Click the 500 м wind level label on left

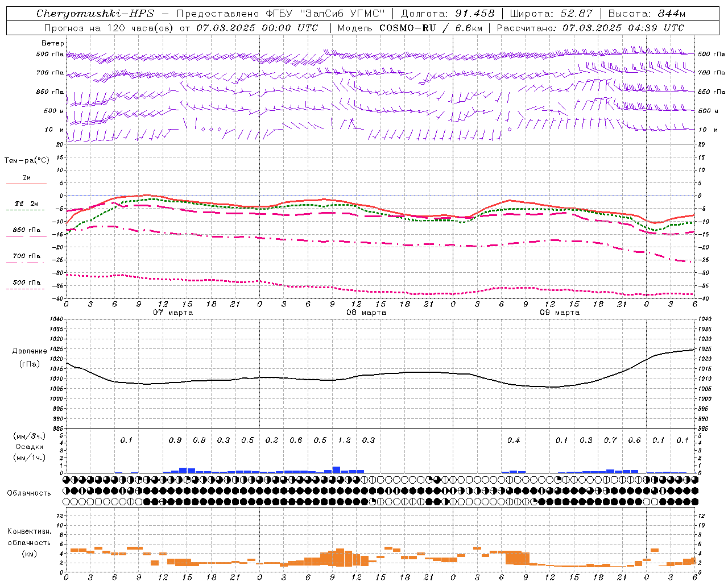click(x=54, y=111)
